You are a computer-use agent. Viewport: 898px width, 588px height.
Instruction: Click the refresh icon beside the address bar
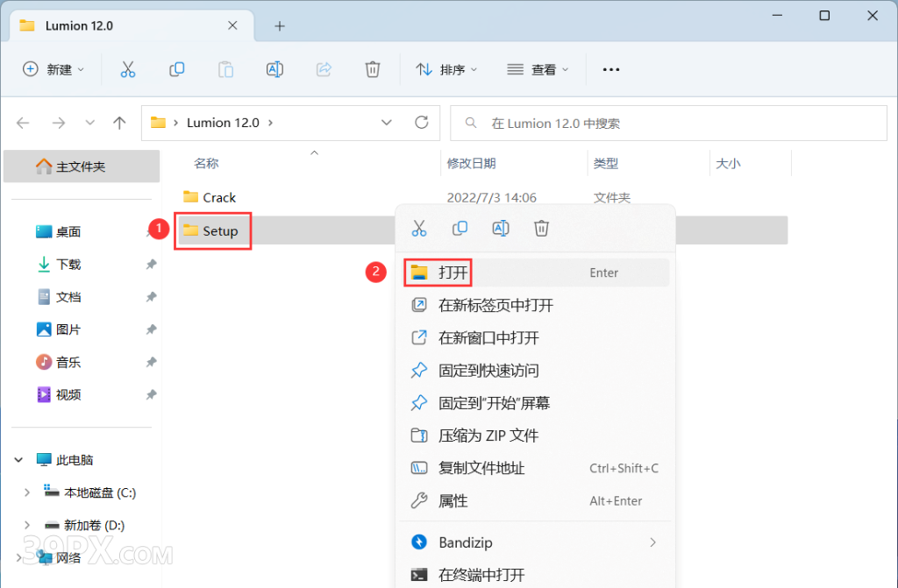click(421, 123)
